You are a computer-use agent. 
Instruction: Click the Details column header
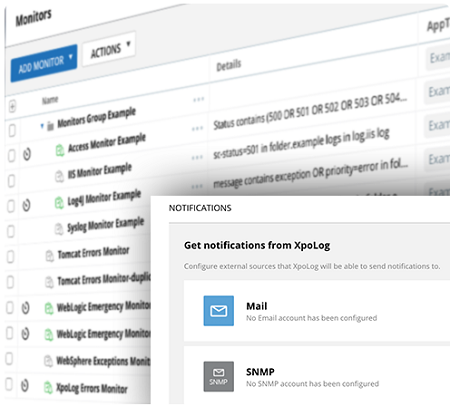[x=229, y=65]
